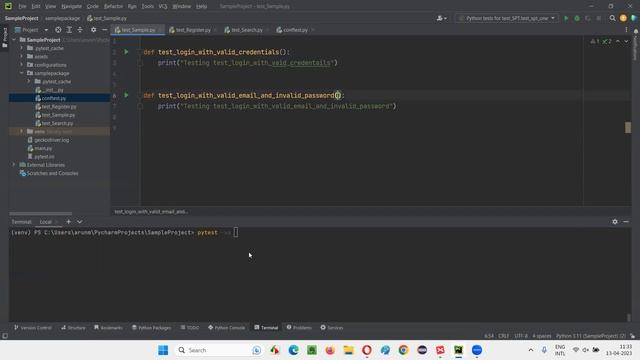The height and width of the screenshot is (360, 640).
Task: Click the orange IDE updates icon
Action: [x=623, y=18]
